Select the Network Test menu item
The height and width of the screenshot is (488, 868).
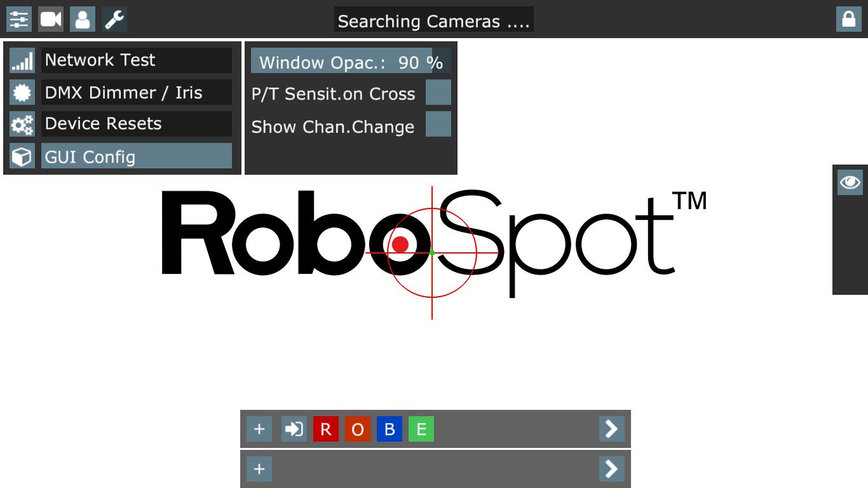pyautogui.click(x=136, y=60)
